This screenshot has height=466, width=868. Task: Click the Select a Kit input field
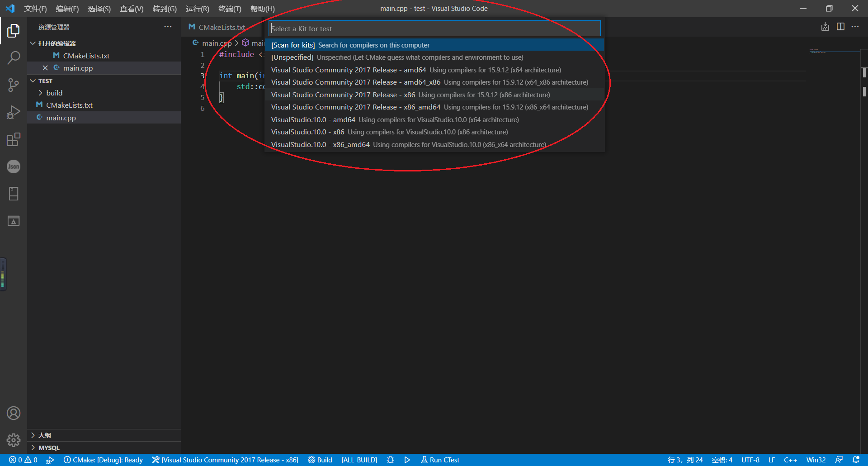[434, 28]
